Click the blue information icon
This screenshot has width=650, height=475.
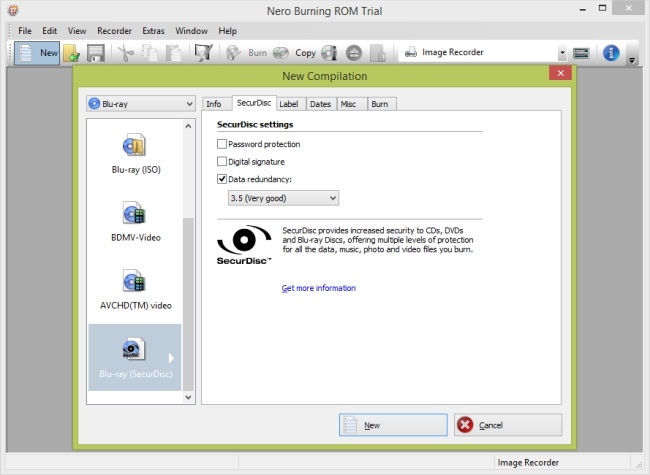(x=611, y=53)
